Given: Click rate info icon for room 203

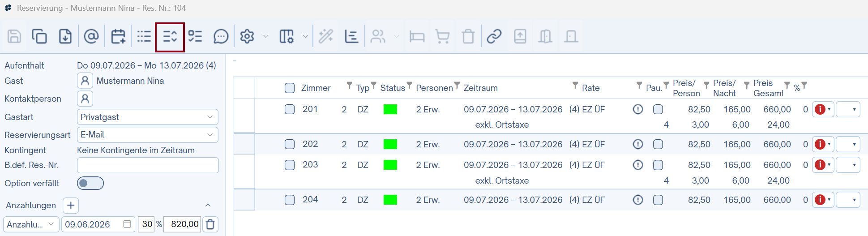Looking at the screenshot, I should coord(638,165).
